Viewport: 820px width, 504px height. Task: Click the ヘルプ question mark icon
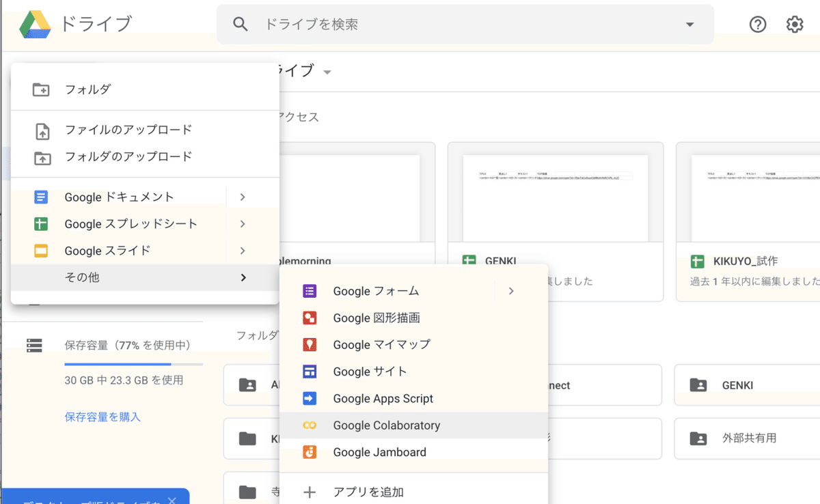[758, 24]
